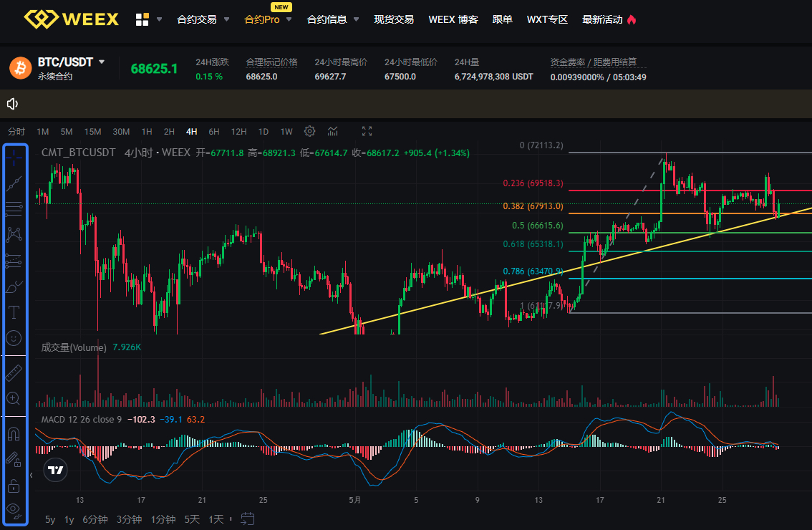Select the 1H timeframe
Image resolution: width=812 pixels, height=530 pixels.
pos(147,132)
